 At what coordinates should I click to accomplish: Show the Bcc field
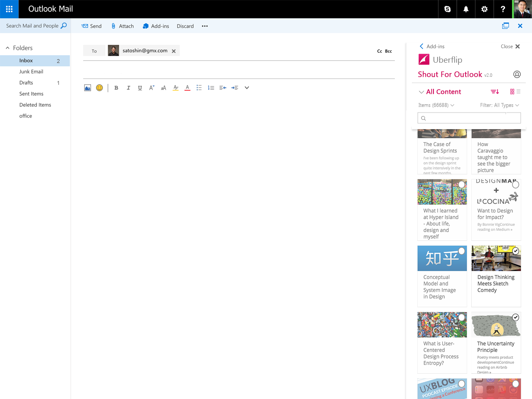click(x=389, y=51)
